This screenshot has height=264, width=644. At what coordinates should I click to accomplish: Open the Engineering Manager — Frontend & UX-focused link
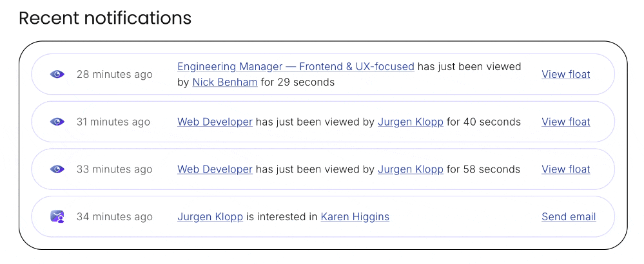(295, 66)
